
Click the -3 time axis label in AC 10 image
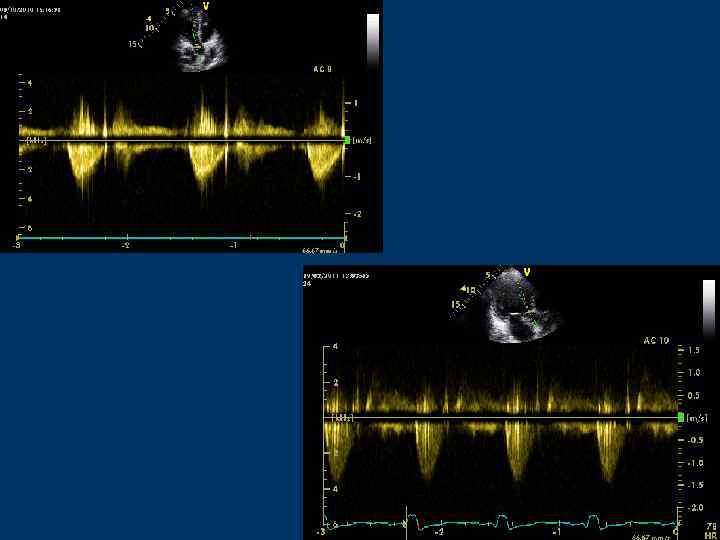[x=322, y=532]
